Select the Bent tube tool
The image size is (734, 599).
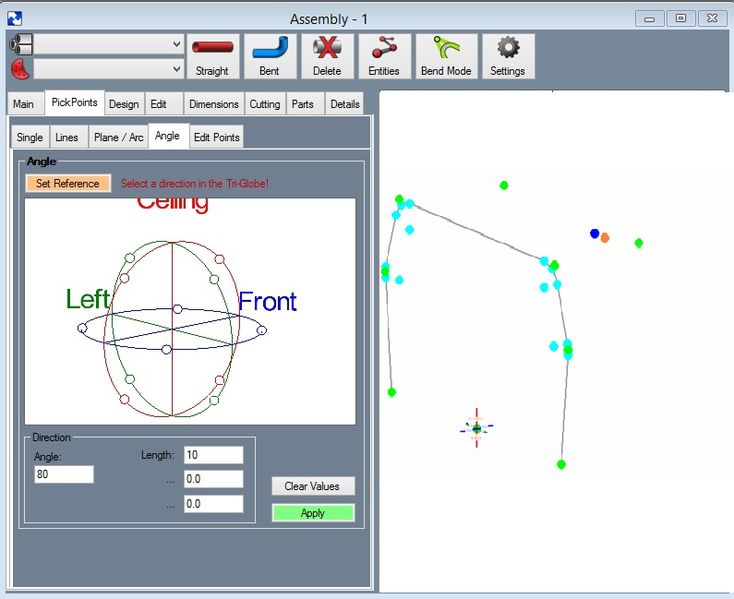[270, 56]
